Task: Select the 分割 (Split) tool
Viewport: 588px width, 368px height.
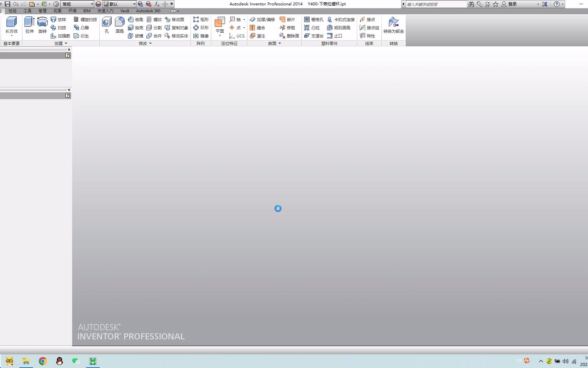Action: 154,28
